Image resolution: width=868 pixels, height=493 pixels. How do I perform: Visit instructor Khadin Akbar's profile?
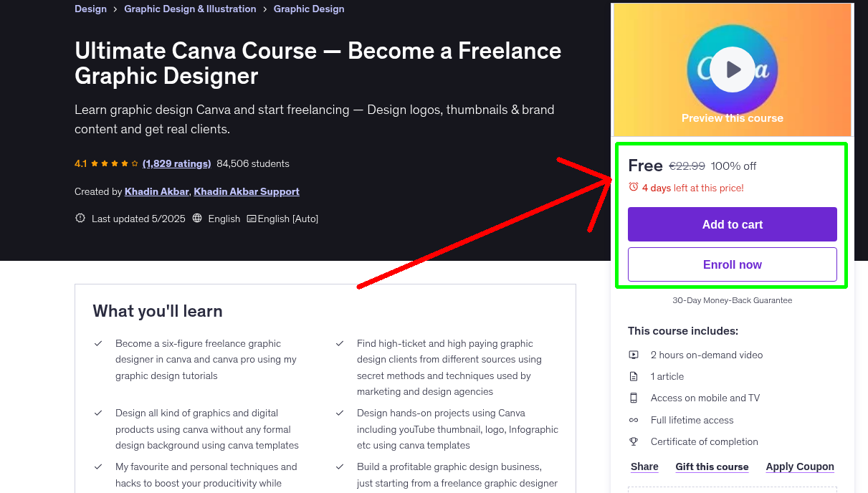[x=156, y=191]
